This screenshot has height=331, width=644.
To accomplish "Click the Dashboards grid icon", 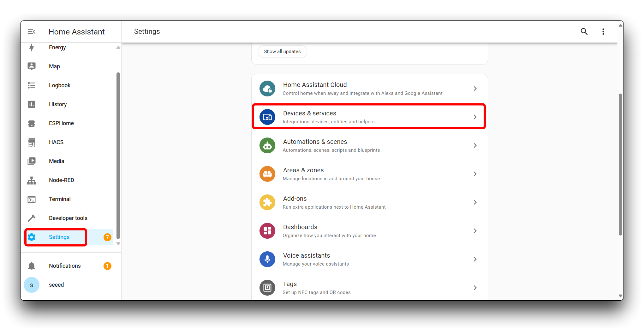I will pyautogui.click(x=267, y=231).
